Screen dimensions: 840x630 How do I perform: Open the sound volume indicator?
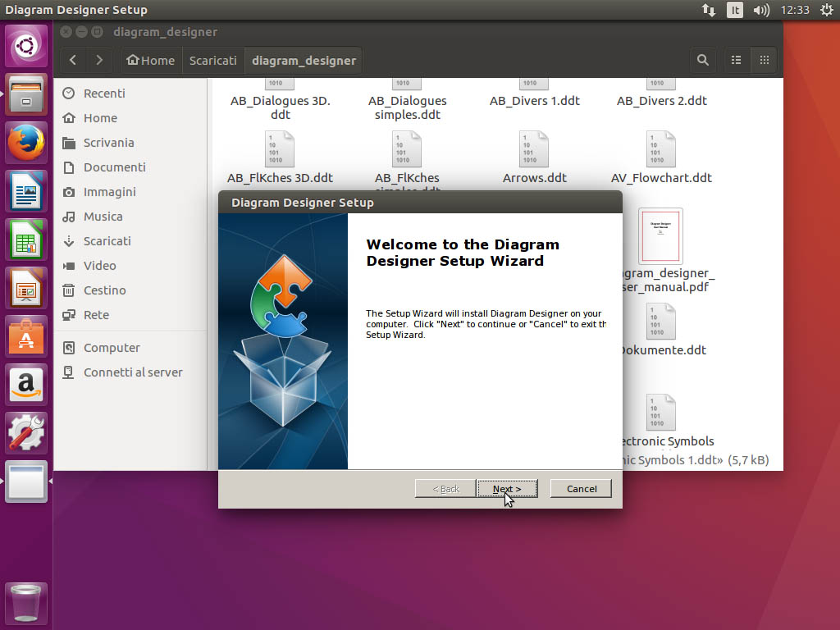(761, 10)
